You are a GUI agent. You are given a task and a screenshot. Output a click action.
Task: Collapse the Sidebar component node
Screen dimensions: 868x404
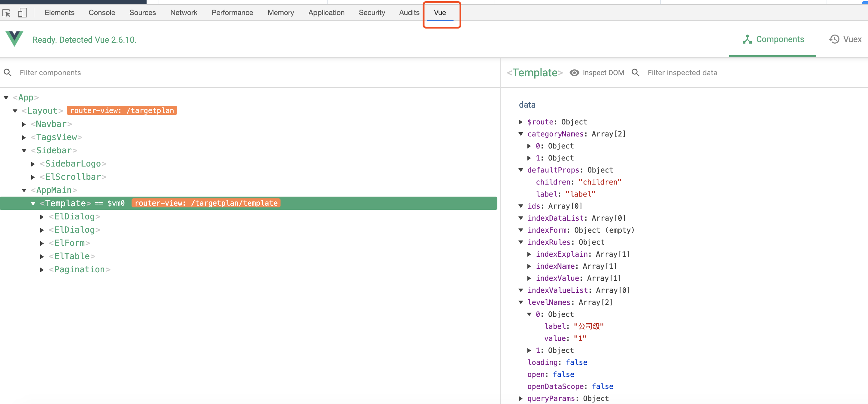(24, 151)
